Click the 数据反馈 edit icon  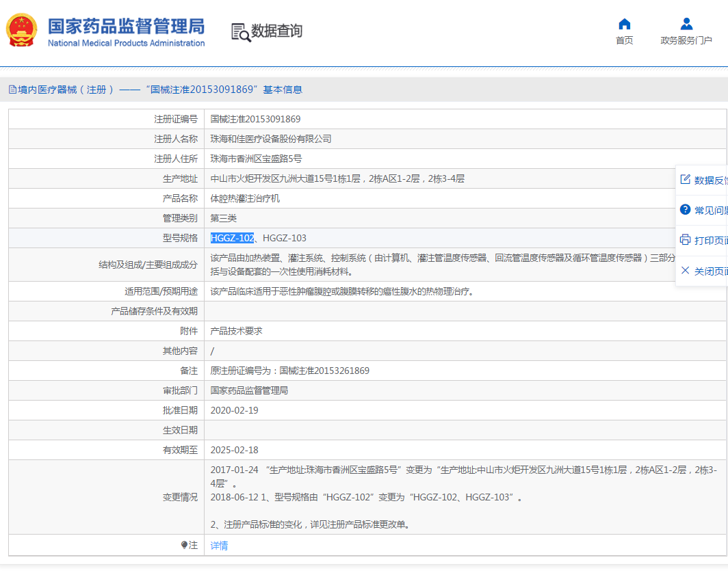[x=686, y=180]
